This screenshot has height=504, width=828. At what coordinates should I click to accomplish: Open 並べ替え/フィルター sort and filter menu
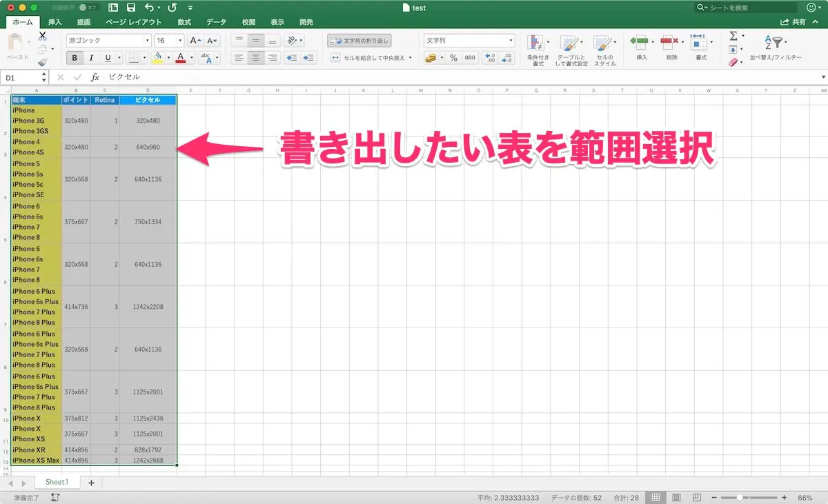776,50
